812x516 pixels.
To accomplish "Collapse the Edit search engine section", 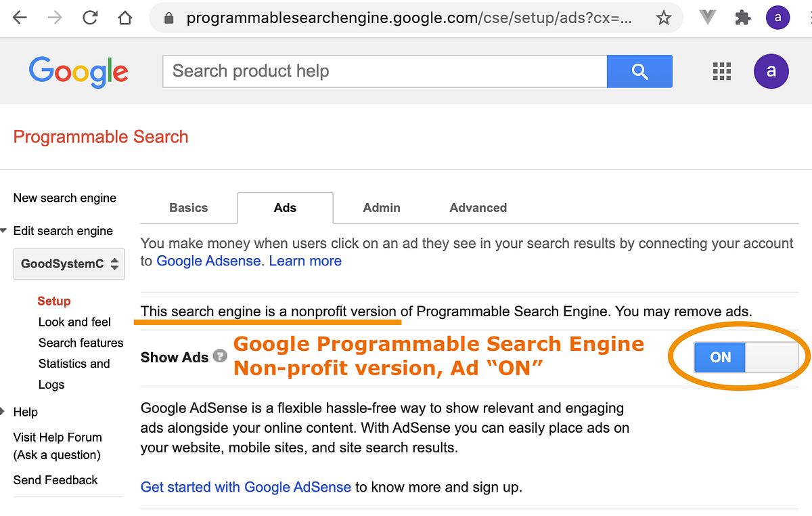I will pyautogui.click(x=4, y=231).
